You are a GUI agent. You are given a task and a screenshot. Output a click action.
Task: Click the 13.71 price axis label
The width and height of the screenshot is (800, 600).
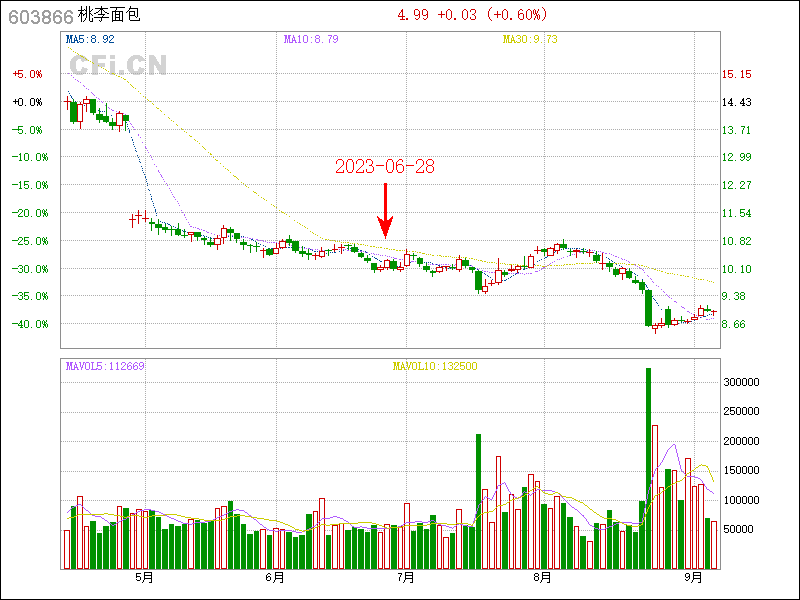[736, 131]
